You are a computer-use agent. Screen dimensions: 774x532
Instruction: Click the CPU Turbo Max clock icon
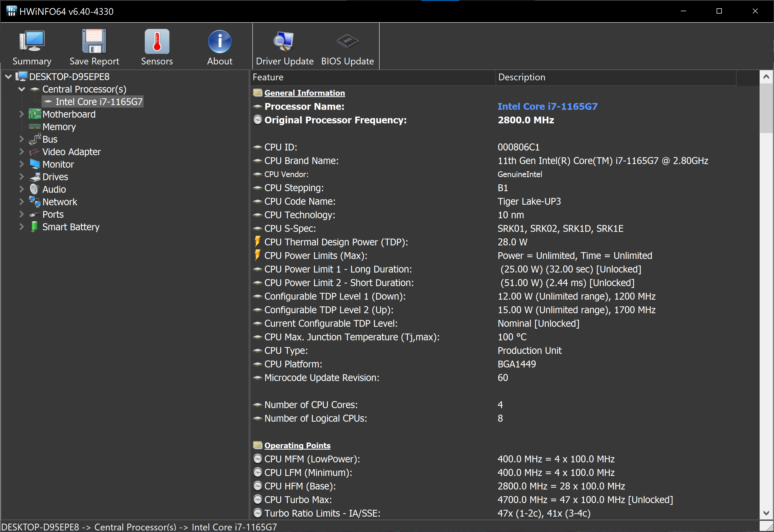pyautogui.click(x=257, y=500)
